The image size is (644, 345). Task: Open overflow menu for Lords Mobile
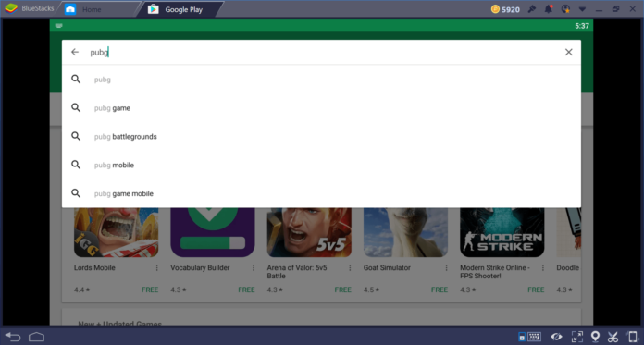pos(157,268)
